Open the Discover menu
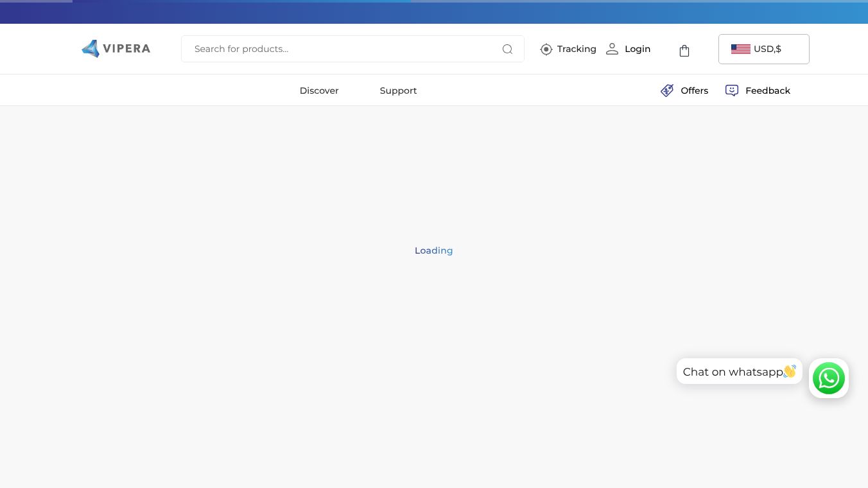This screenshot has height=488, width=868. (319, 91)
